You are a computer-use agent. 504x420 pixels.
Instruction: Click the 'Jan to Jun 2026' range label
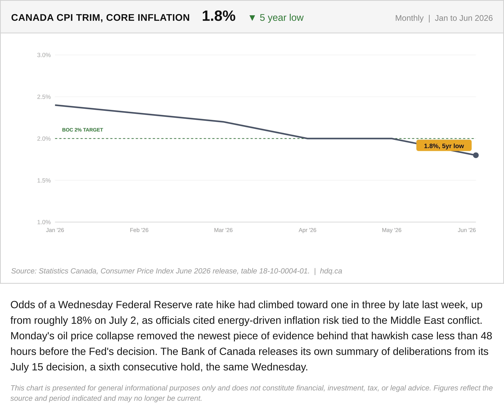click(464, 18)
